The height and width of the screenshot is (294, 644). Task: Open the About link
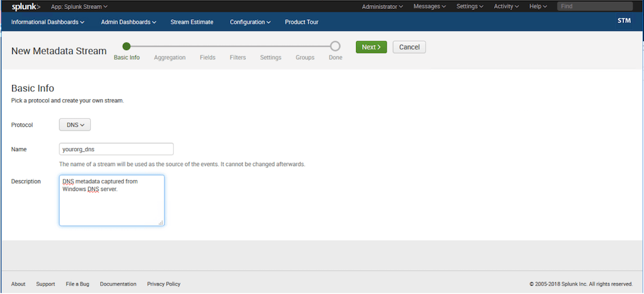coord(18,284)
